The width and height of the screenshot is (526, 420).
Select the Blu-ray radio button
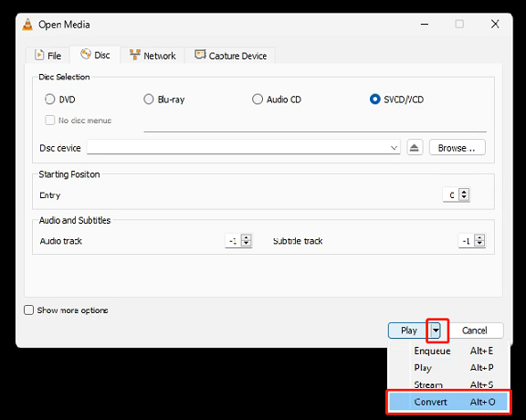pyautogui.click(x=148, y=100)
